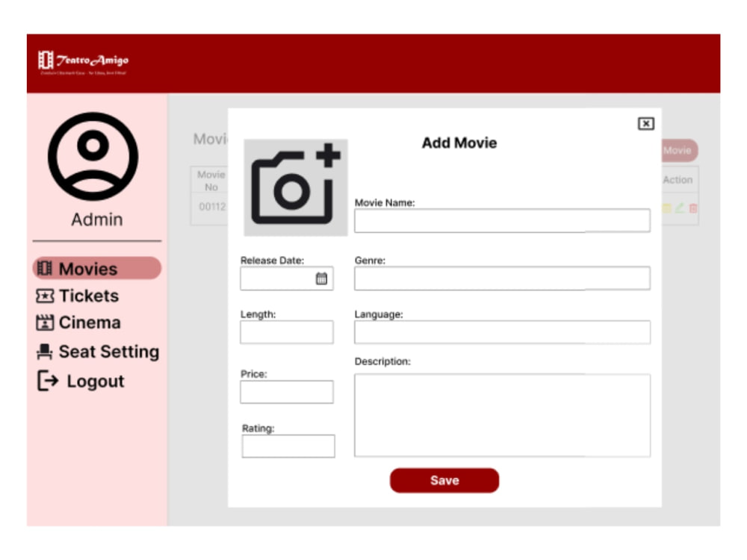Focus the Price input field
The height and width of the screenshot is (560, 747).
pos(287,392)
